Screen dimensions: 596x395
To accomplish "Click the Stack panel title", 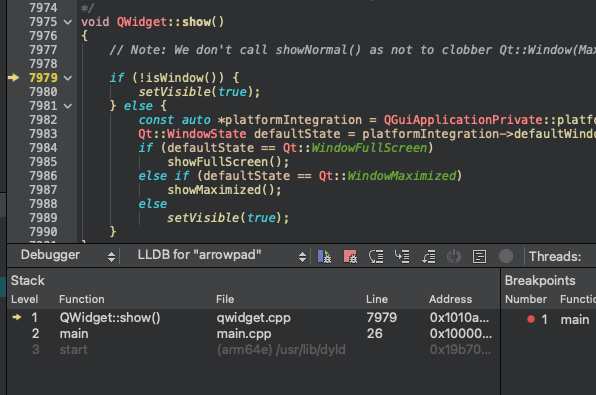I will (27, 281).
